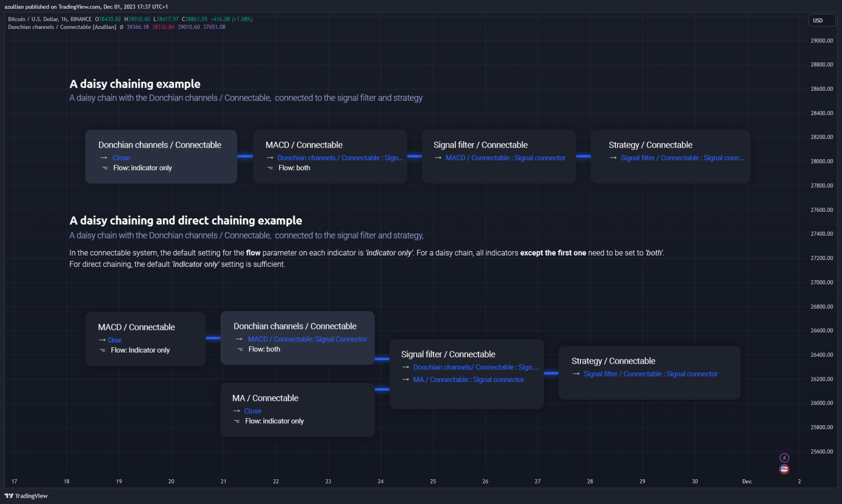This screenshot has height=504, width=842.
Task: Click the open price value O38430.82
Action: 108,19
